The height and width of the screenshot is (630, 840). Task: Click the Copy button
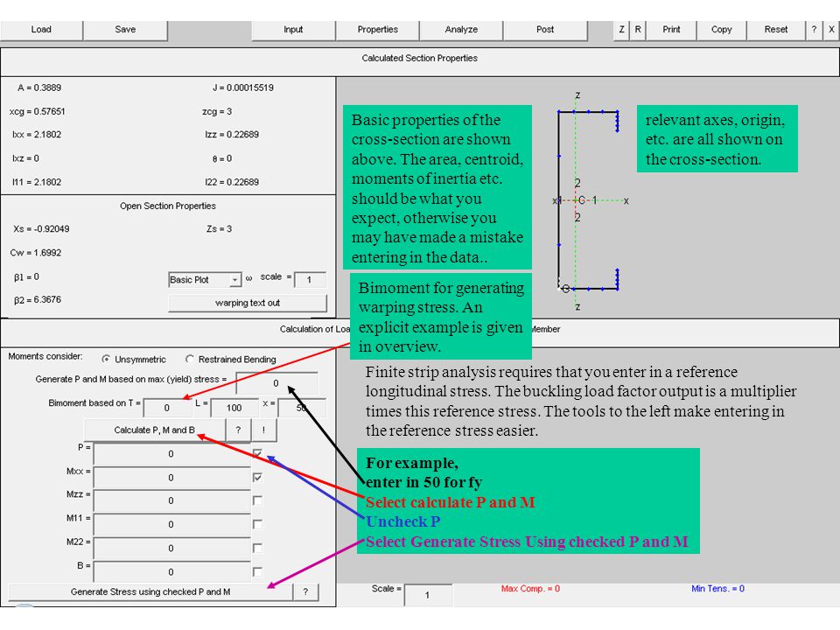[722, 30]
